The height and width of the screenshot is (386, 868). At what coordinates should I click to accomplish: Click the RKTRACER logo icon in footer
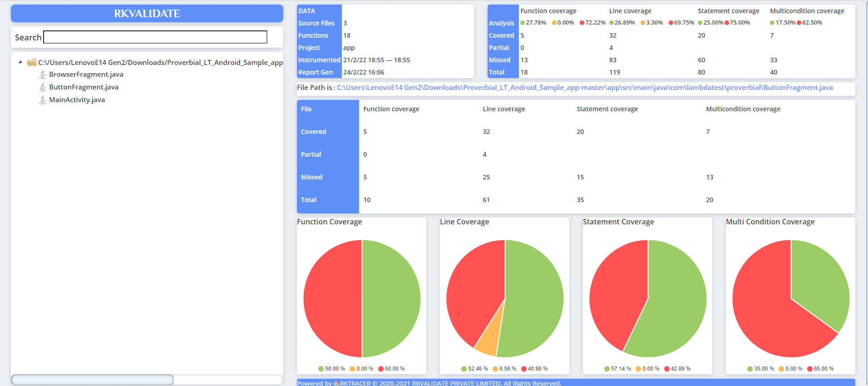337,383
